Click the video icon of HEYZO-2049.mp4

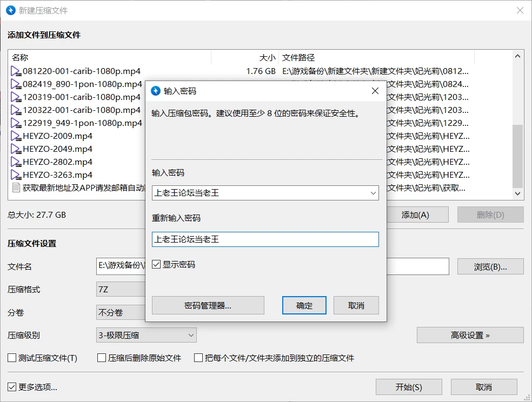[x=16, y=149]
